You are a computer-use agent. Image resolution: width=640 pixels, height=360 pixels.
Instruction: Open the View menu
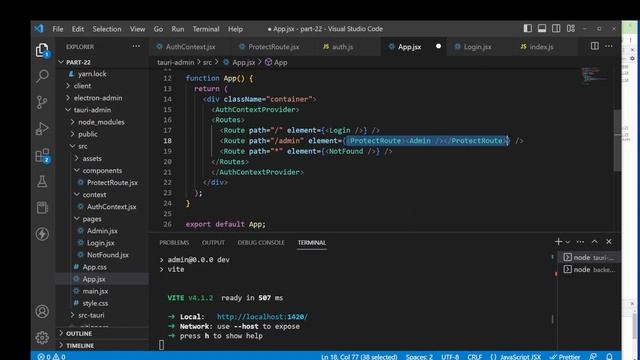[x=137, y=29]
